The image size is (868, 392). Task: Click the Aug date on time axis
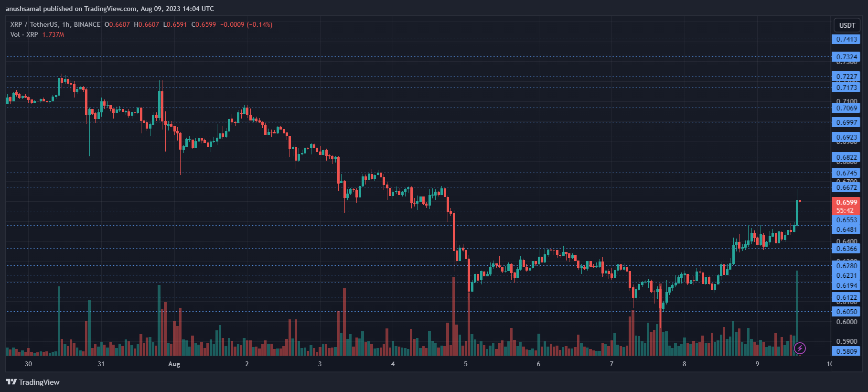point(174,364)
